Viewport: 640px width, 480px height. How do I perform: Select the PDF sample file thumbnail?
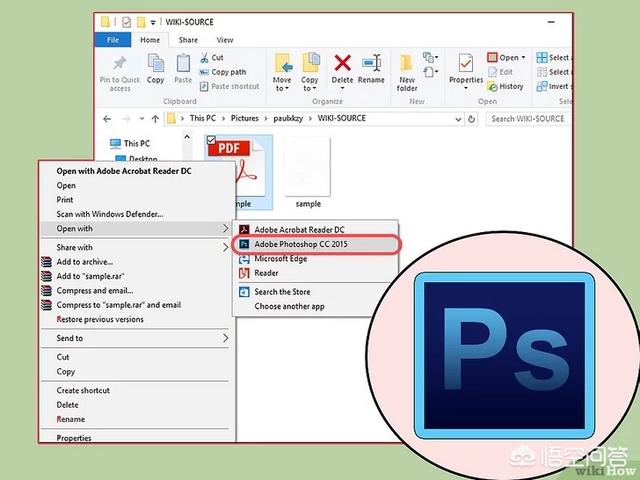238,173
